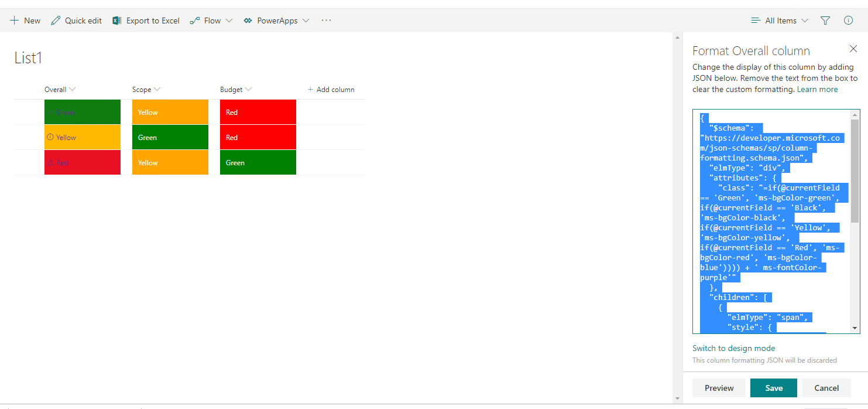
Task: Click the All Items view label
Action: click(781, 21)
